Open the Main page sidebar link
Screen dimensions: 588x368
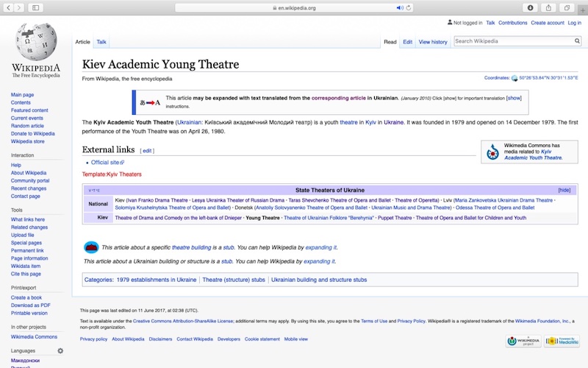point(22,95)
